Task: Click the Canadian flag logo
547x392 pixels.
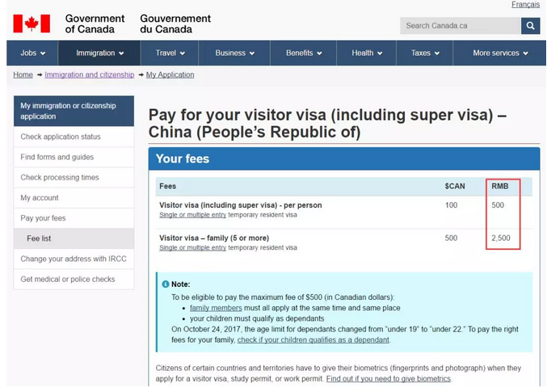Action: (32, 24)
